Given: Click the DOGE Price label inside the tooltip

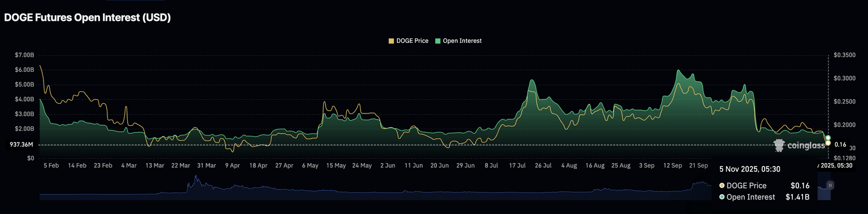Looking at the screenshot, I should click(x=746, y=185).
